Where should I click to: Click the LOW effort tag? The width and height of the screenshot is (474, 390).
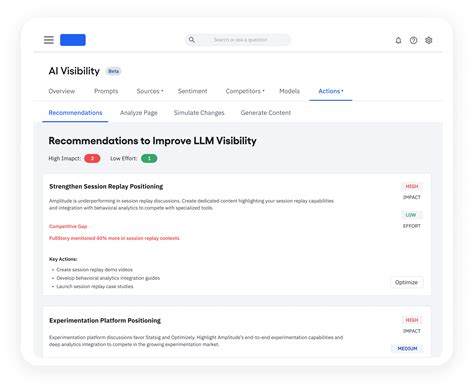pyautogui.click(x=411, y=215)
